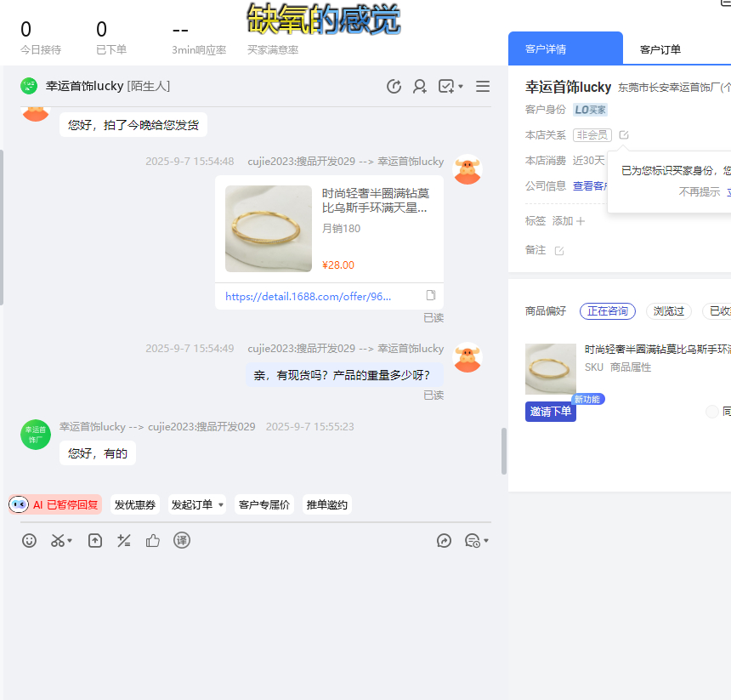Screen dimensions: 731x700
Task: Open the hamburger menu in chat header
Action: (x=483, y=86)
